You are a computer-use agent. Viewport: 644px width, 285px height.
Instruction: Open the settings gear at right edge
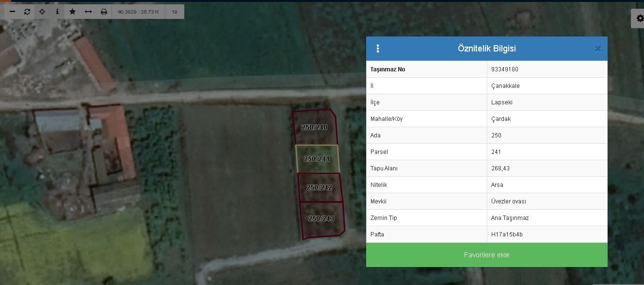pyautogui.click(x=639, y=18)
